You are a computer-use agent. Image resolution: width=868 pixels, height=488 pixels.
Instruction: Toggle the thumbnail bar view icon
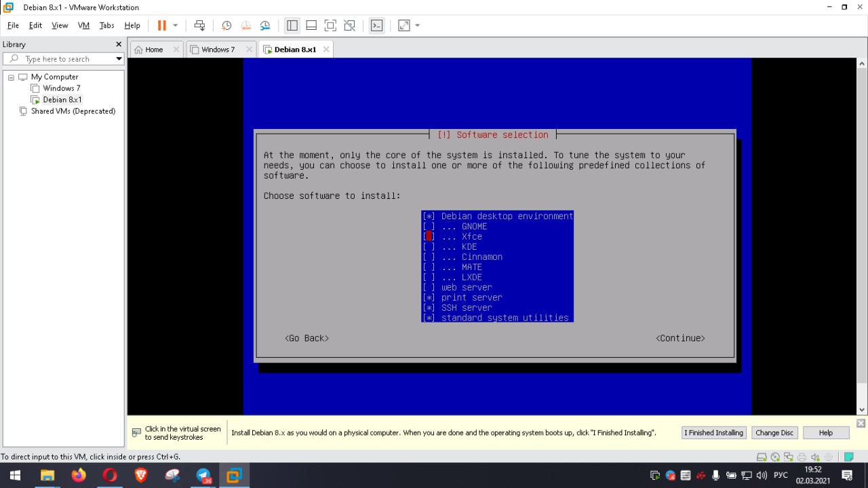click(311, 25)
